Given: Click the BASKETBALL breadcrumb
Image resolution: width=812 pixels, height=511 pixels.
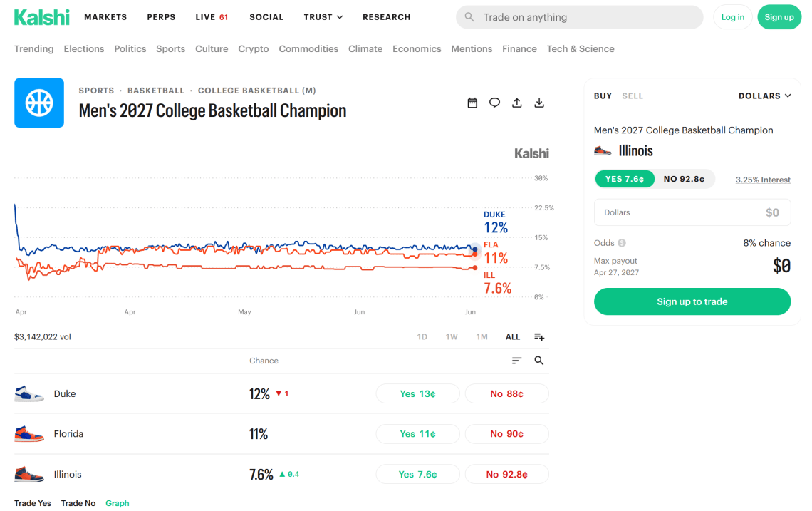Looking at the screenshot, I should (x=156, y=91).
